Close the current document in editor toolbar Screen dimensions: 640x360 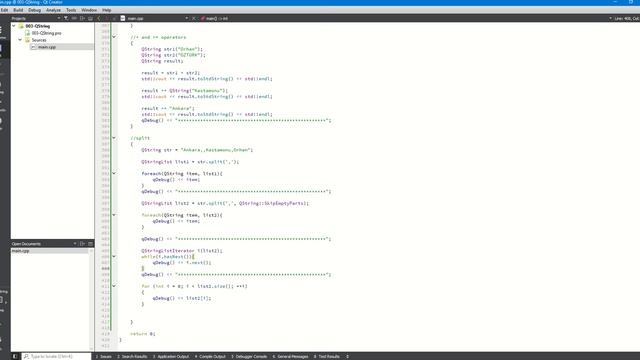tap(194, 18)
